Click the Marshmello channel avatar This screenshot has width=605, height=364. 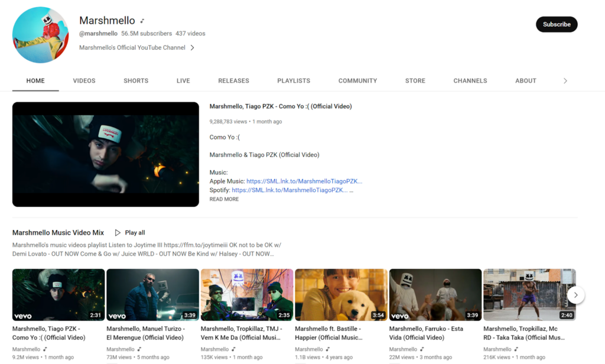(41, 35)
